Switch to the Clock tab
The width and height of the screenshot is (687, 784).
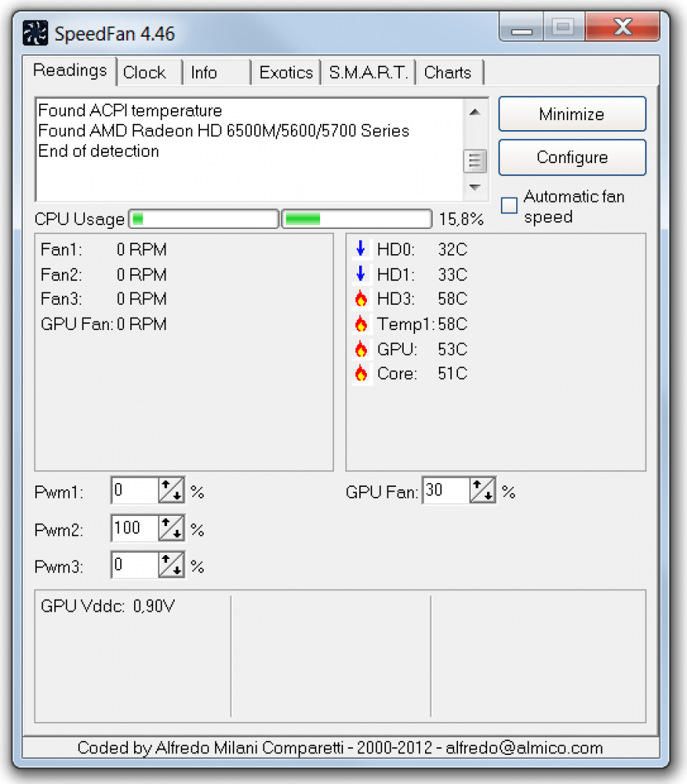click(144, 73)
